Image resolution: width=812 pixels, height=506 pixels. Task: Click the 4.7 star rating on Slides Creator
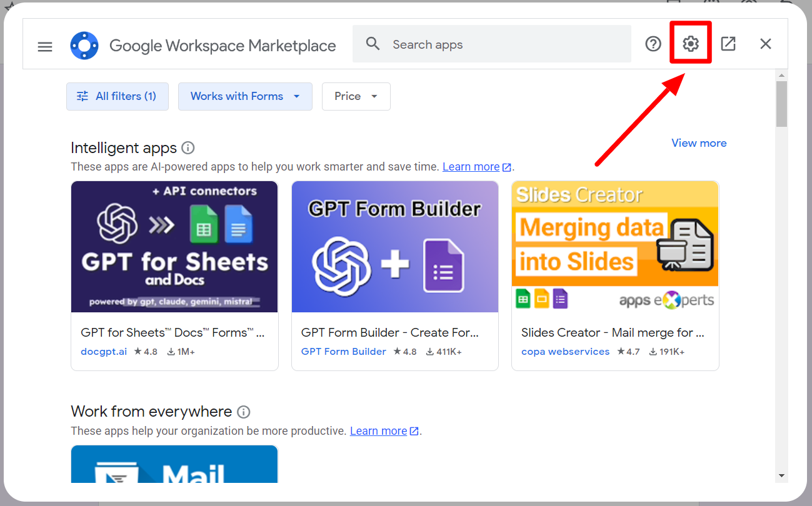tap(628, 352)
